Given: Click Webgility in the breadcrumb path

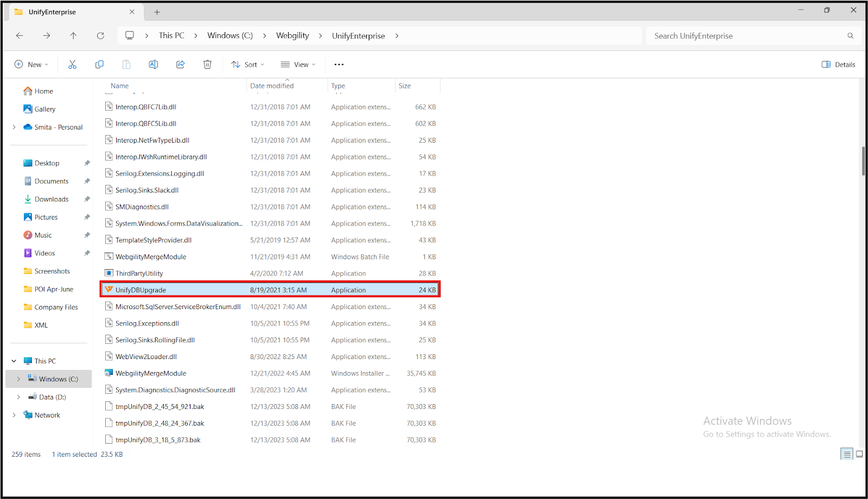Looking at the screenshot, I should [x=292, y=36].
